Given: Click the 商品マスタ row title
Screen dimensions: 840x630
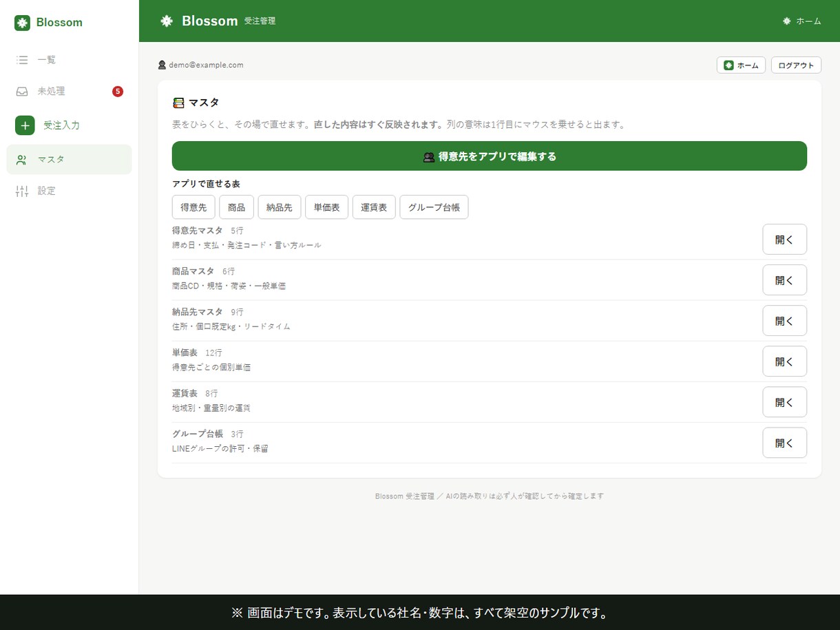Looking at the screenshot, I should (x=193, y=271).
